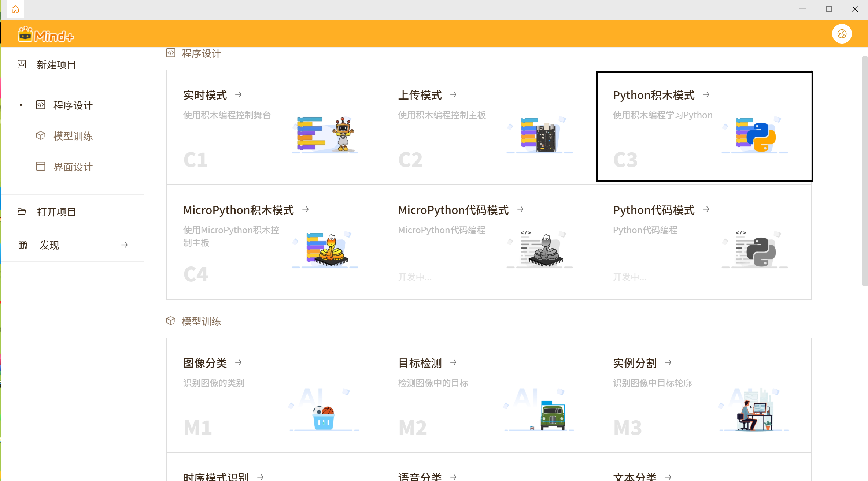The height and width of the screenshot is (481, 868).
Task: Click the Mind+ logo
Action: [x=46, y=35]
